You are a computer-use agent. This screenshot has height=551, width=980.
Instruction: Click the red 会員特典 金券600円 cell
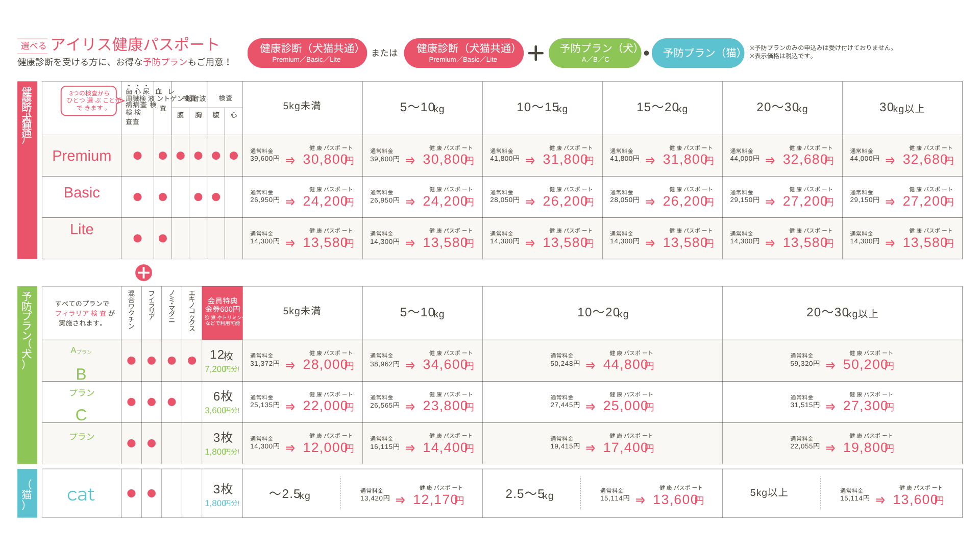coord(223,313)
